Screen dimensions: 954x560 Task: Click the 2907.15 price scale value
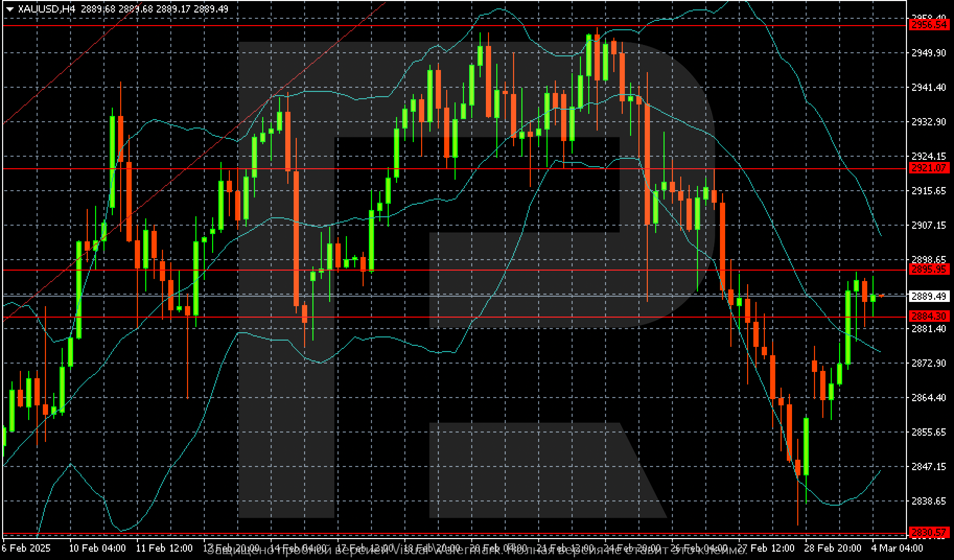[928, 225]
